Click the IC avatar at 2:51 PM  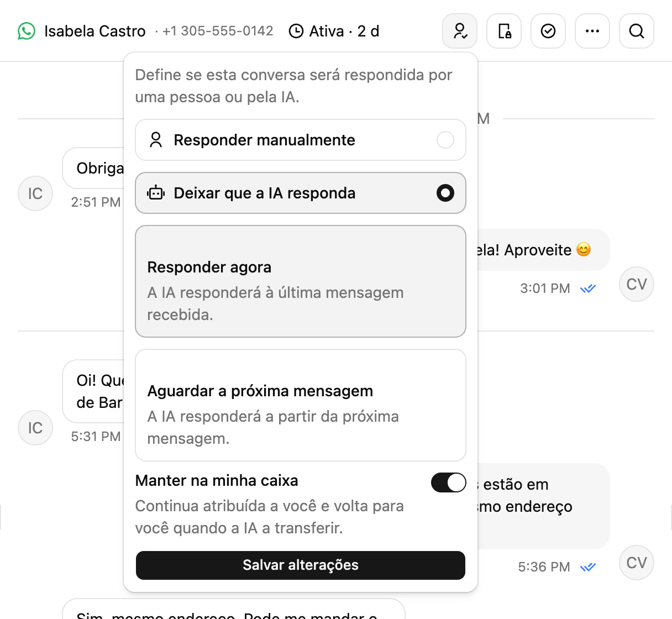coord(35,193)
